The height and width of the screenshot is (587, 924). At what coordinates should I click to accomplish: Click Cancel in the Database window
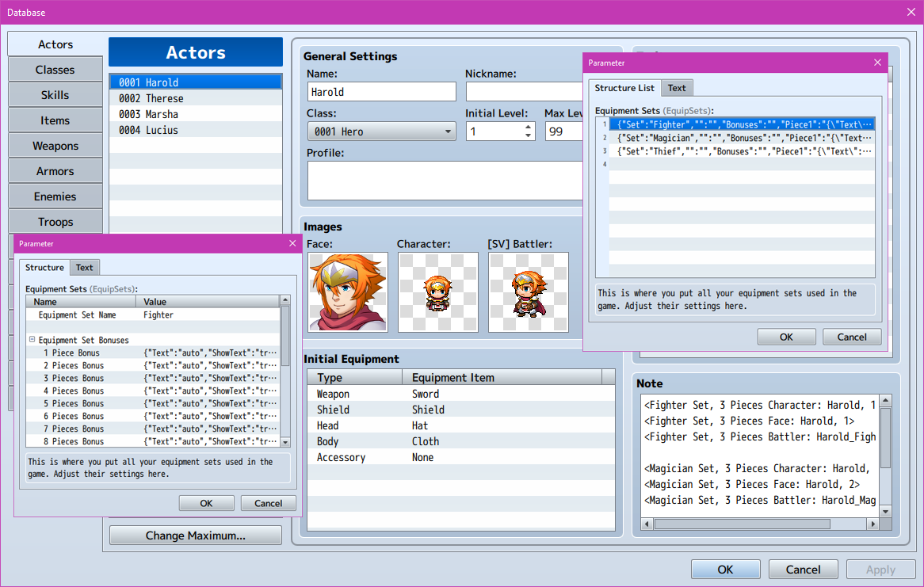tap(804, 570)
